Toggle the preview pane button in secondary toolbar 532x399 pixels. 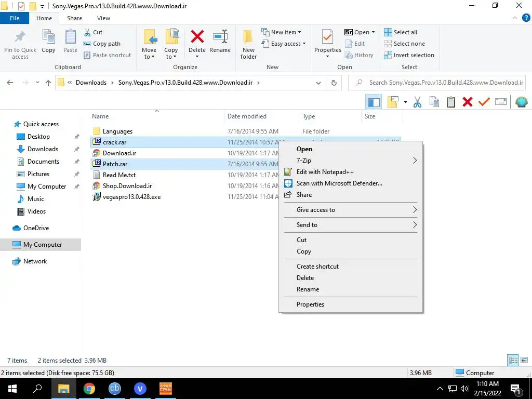click(374, 102)
